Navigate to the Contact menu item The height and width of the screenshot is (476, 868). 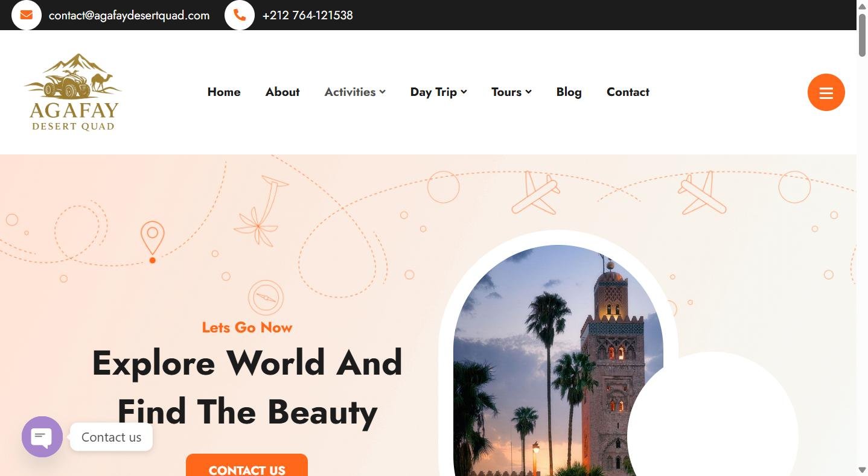[628, 92]
